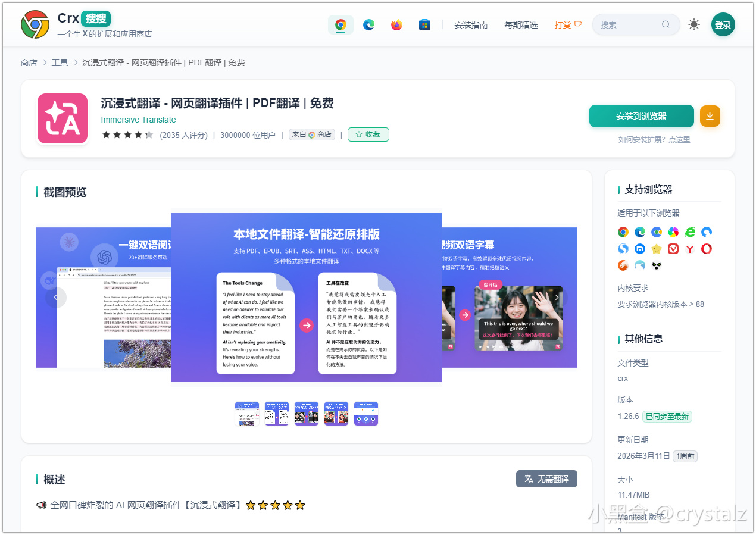Click the 截图预览 section heading
This screenshot has width=756, height=535.
click(x=65, y=192)
